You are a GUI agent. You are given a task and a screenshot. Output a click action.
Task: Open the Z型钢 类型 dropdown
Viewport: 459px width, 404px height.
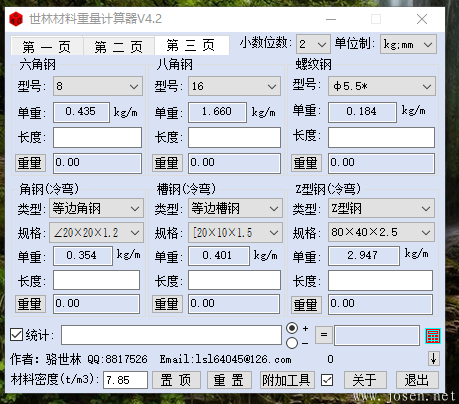[381, 208]
